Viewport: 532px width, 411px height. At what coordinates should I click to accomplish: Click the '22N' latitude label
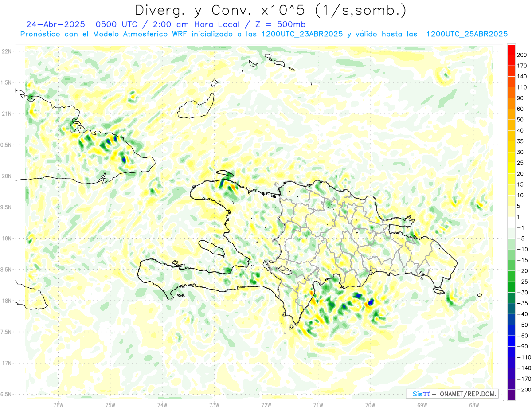coord(6,51)
